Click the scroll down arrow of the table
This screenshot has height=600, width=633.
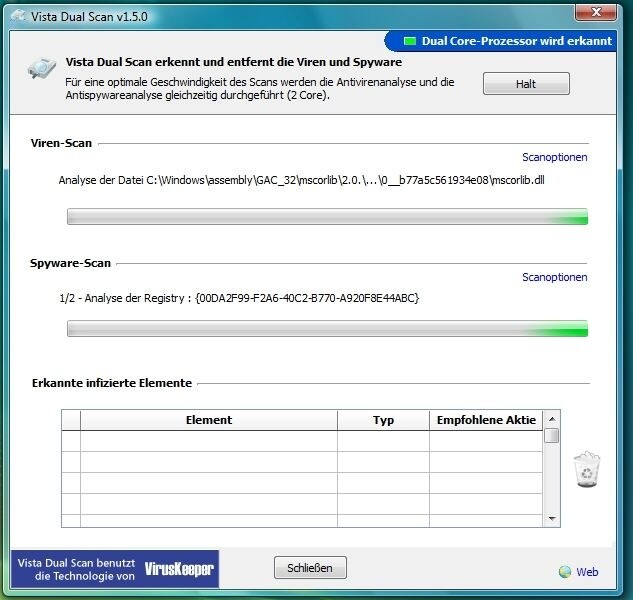[x=552, y=518]
